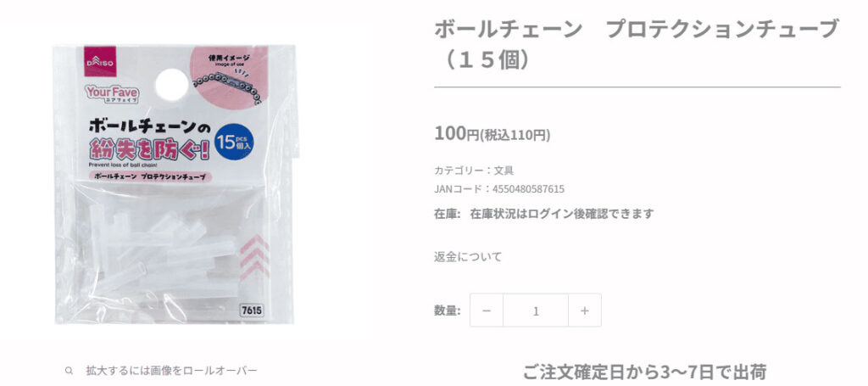Increase quantity with the plus button

point(585,310)
